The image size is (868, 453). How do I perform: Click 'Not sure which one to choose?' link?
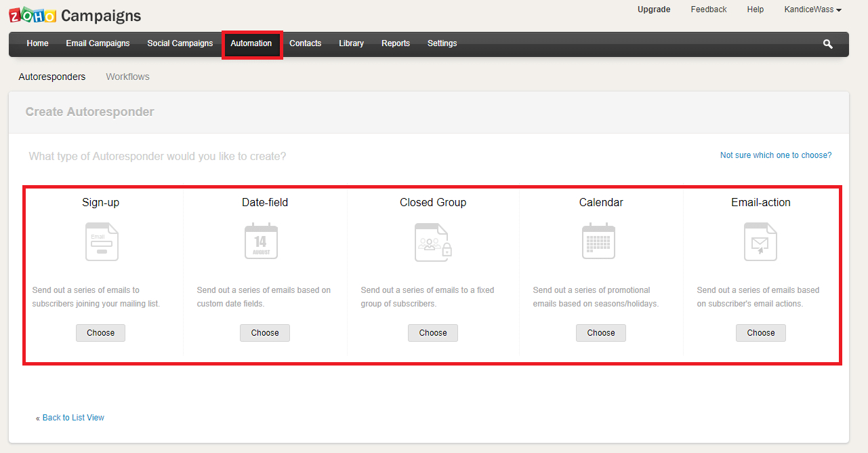(776, 155)
